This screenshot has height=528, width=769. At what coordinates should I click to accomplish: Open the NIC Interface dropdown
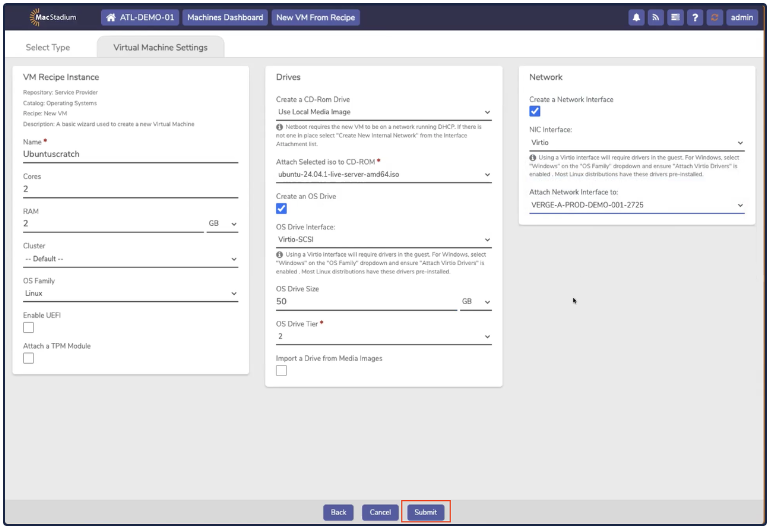coord(637,143)
